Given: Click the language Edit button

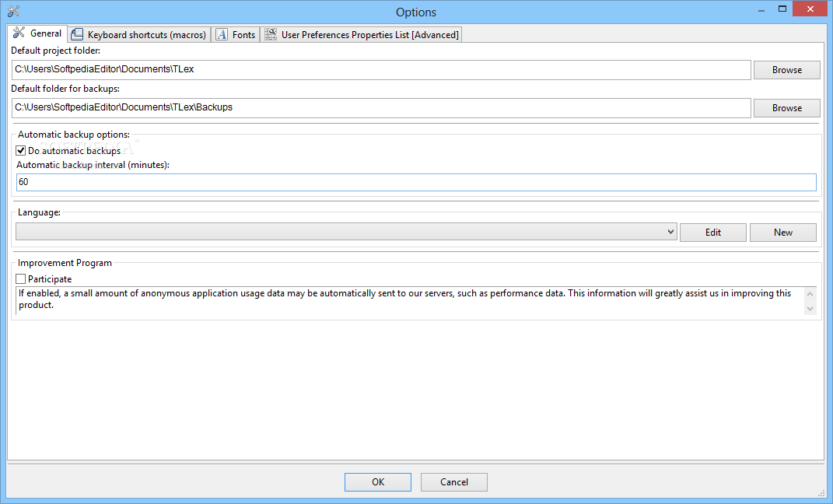Looking at the screenshot, I should (x=713, y=233).
